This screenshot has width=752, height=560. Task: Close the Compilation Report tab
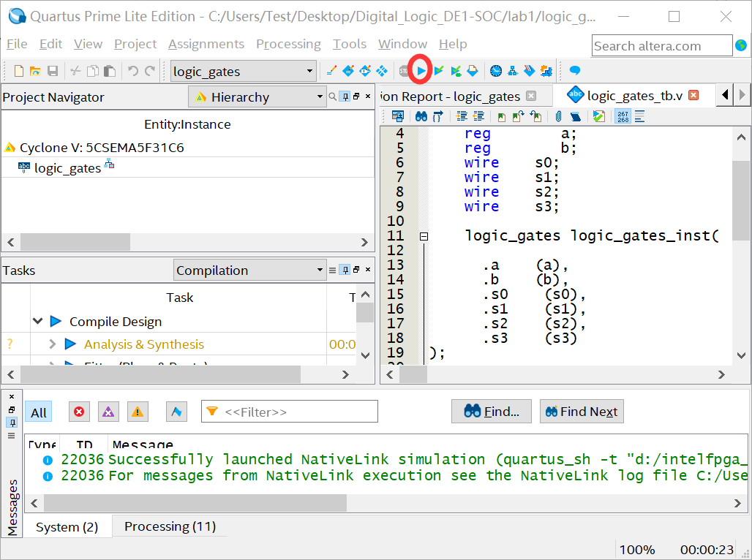[x=531, y=96]
